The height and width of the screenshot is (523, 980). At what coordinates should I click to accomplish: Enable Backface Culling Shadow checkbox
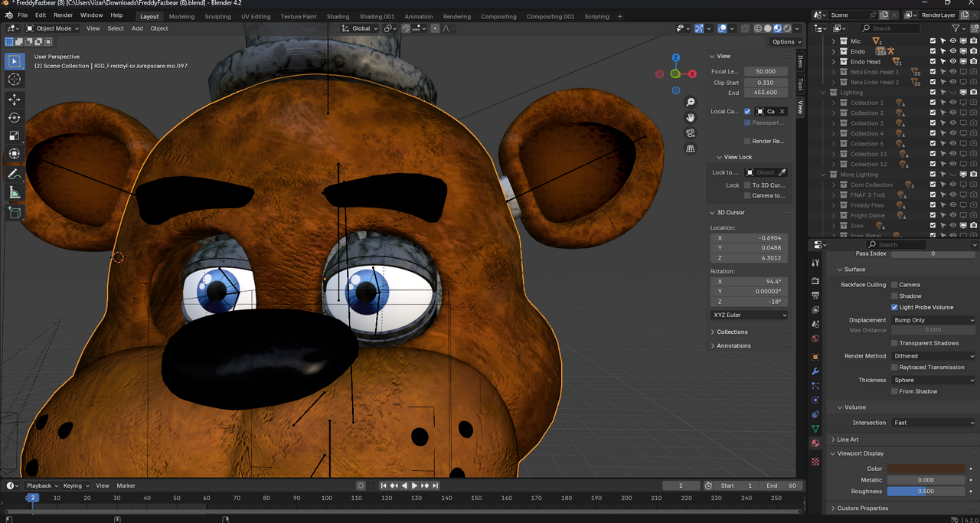point(894,296)
